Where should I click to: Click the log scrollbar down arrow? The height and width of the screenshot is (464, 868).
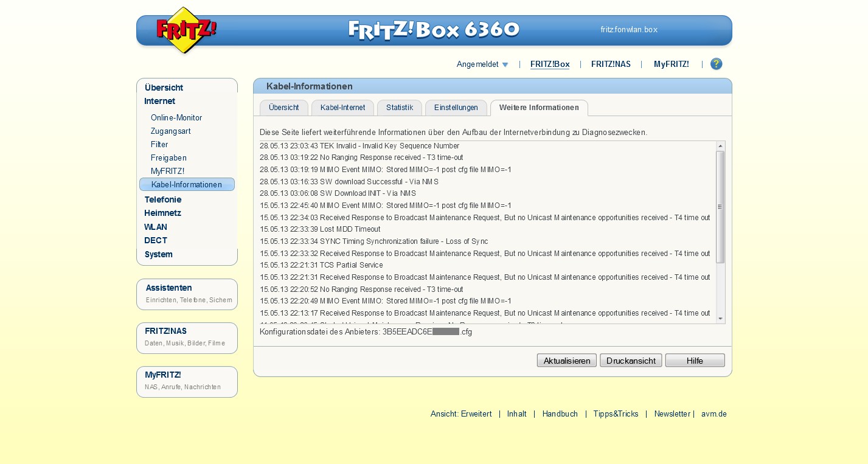(x=721, y=319)
